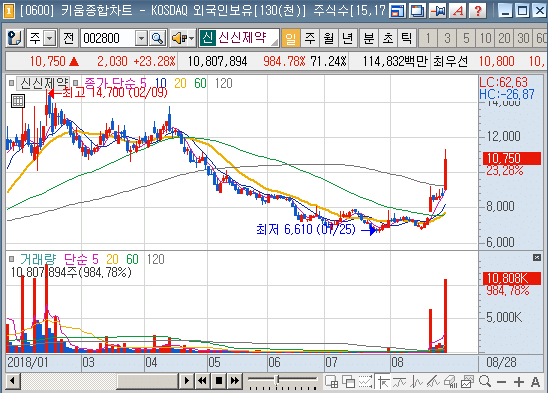
Task: Click the bottom toolbar overlapping windows icon
Action: click(x=348, y=382)
